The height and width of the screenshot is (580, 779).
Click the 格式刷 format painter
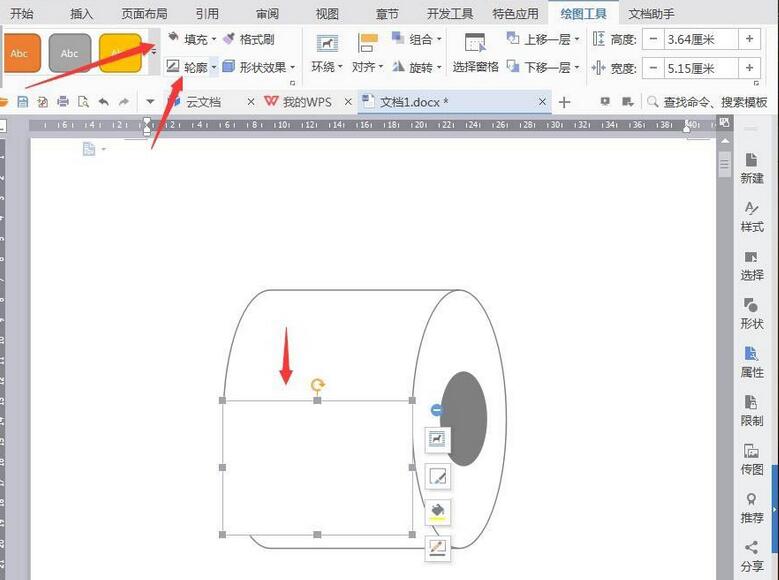tap(248, 39)
